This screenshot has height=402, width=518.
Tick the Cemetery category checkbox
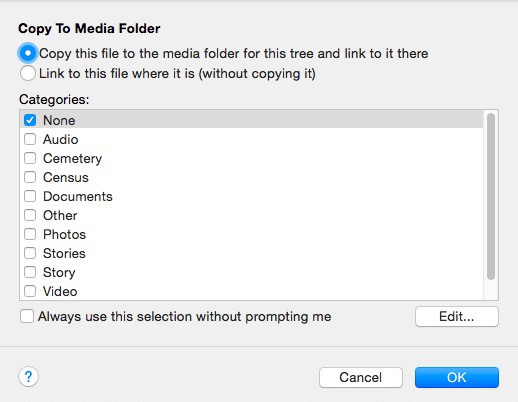pyautogui.click(x=30, y=158)
